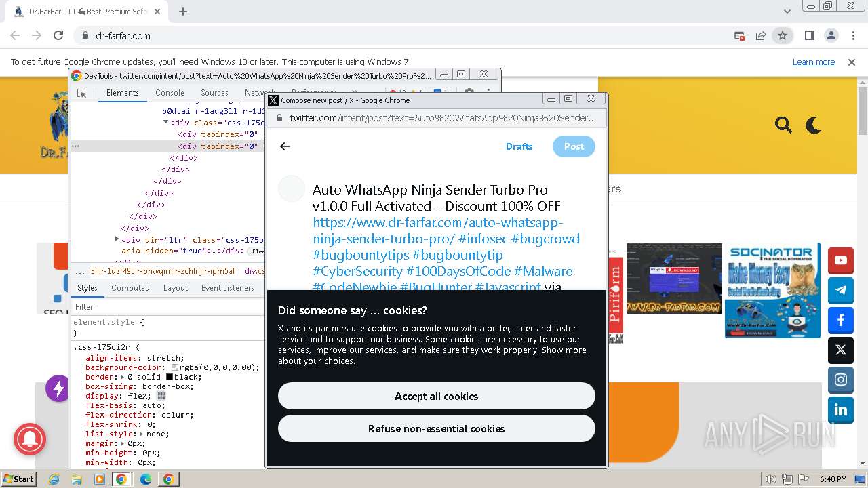Viewport: 868px width, 488px height.
Task: Open the Instagram social sidebar icon
Action: [841, 380]
